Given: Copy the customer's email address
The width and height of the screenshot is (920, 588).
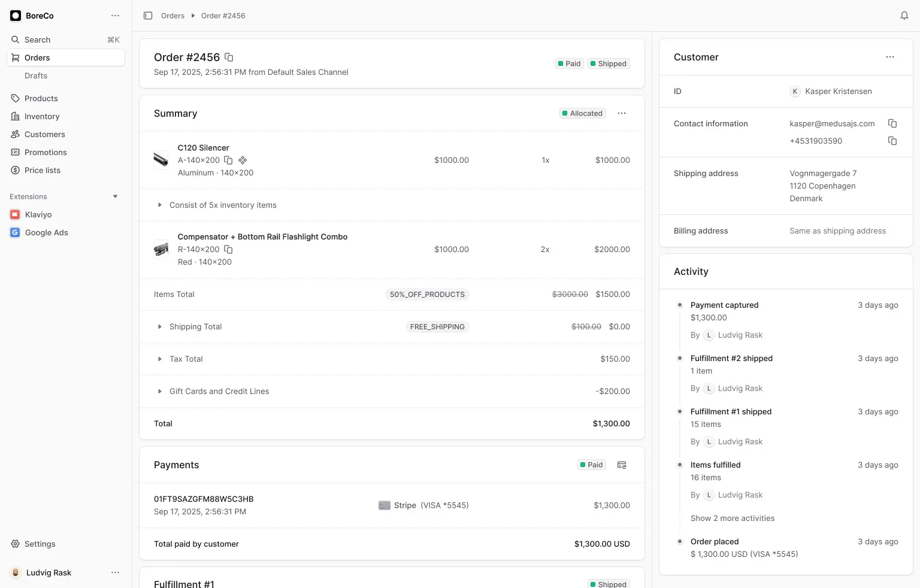Looking at the screenshot, I should [892, 123].
